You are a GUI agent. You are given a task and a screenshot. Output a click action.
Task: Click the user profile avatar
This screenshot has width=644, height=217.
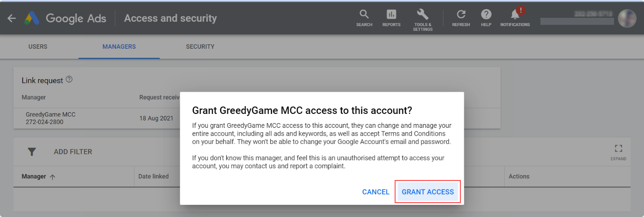point(627,18)
